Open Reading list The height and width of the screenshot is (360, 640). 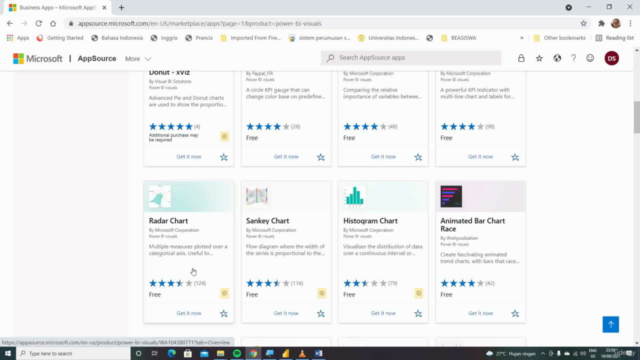(x=615, y=38)
